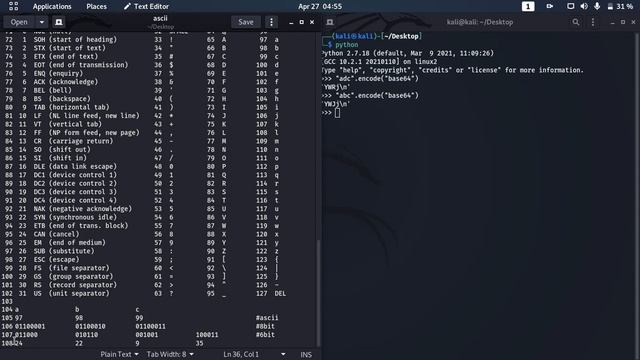Click the Open button in Text Editor
The height and width of the screenshot is (360, 640).
[x=19, y=22]
